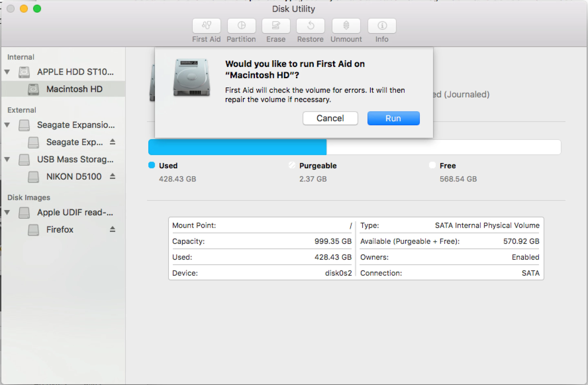The width and height of the screenshot is (588, 385).
Task: Select the First Aid toolbar icon
Action: coord(207,26)
